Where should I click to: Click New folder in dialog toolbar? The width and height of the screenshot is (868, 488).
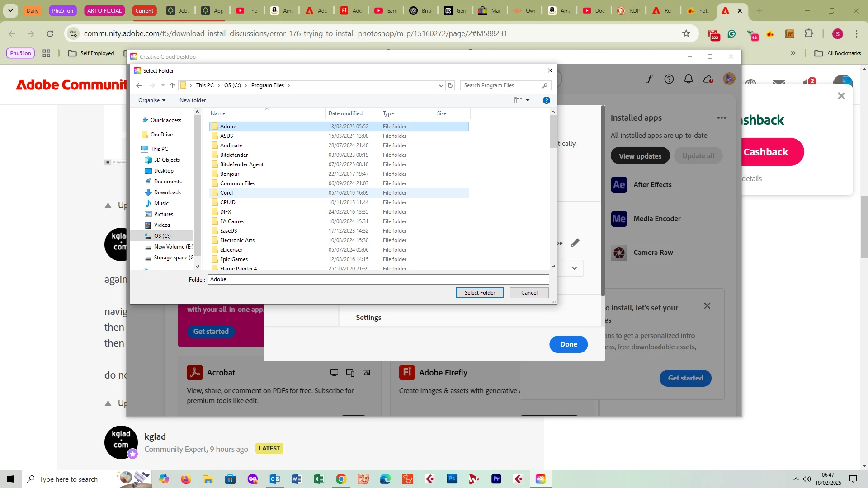[x=193, y=100]
